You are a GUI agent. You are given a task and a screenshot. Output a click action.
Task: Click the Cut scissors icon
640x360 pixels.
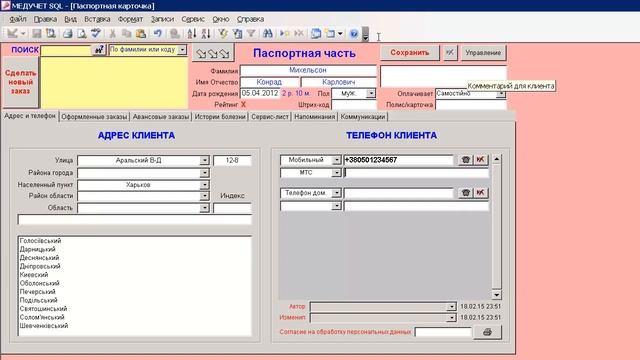pos(113,33)
